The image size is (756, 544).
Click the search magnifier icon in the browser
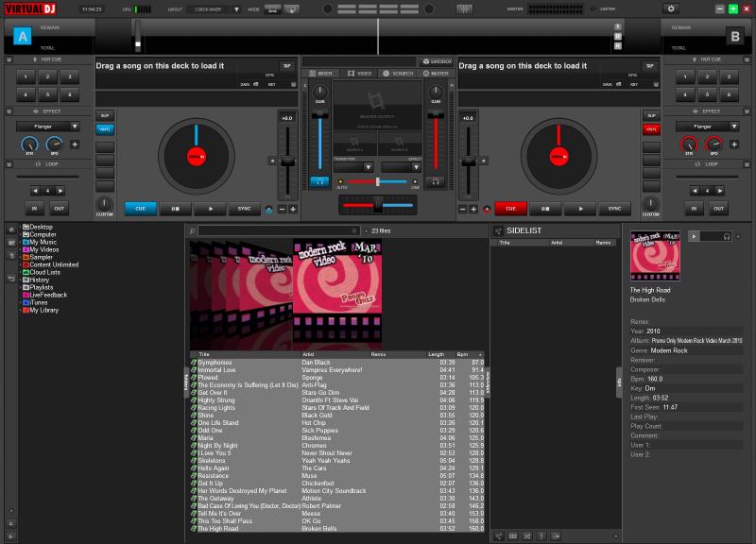(193, 231)
